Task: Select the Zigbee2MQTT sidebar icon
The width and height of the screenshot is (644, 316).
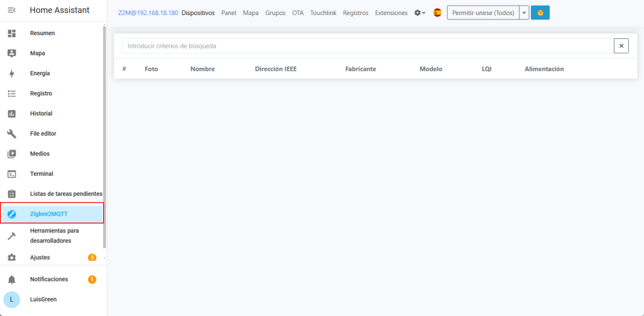Action: click(x=11, y=214)
